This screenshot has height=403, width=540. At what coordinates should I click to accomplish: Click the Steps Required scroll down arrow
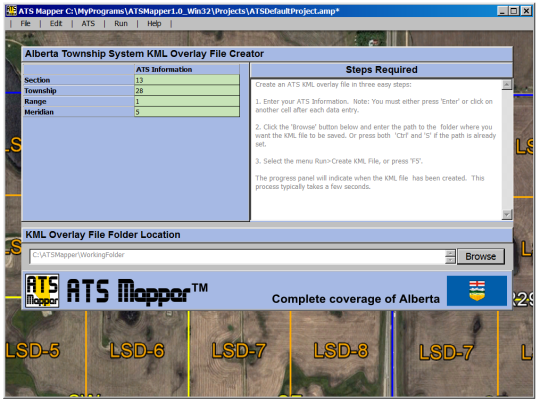click(507, 215)
